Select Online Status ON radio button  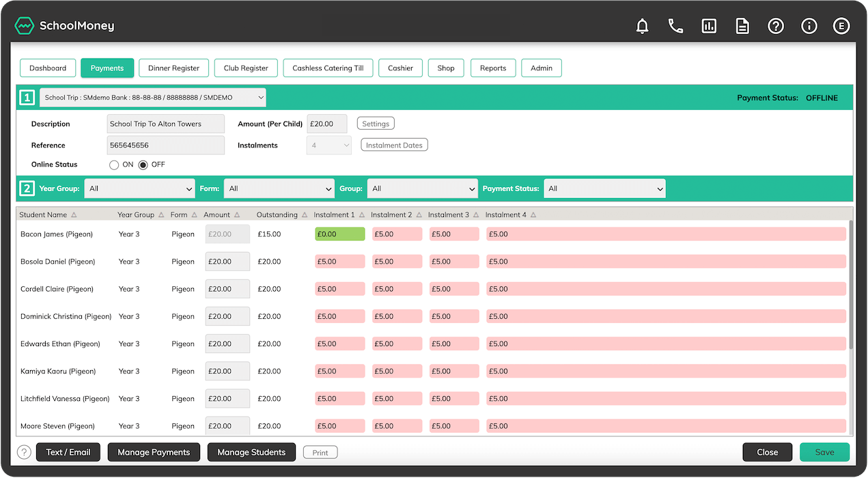pos(114,165)
